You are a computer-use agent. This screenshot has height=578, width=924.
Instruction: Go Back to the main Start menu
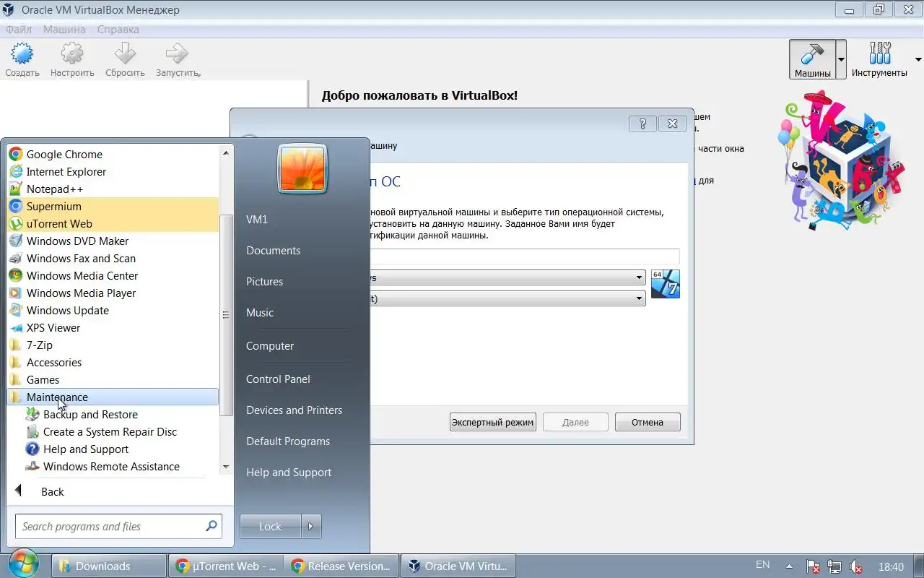[113, 491]
